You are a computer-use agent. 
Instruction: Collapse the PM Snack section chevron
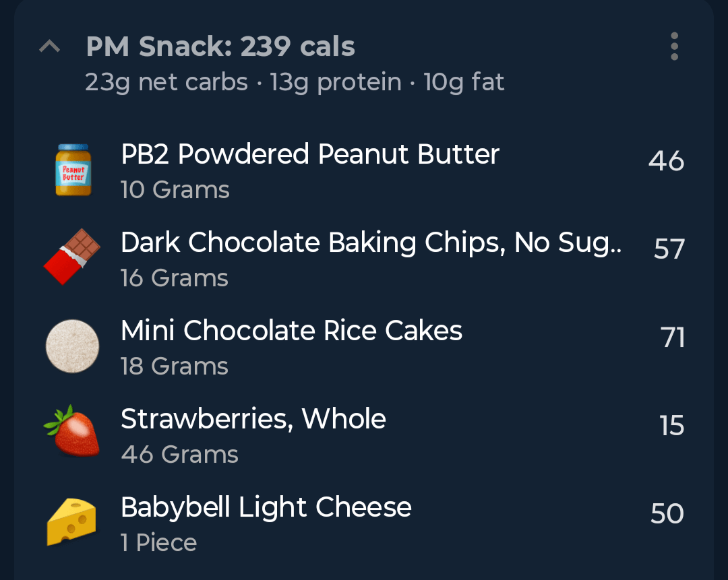(50, 47)
